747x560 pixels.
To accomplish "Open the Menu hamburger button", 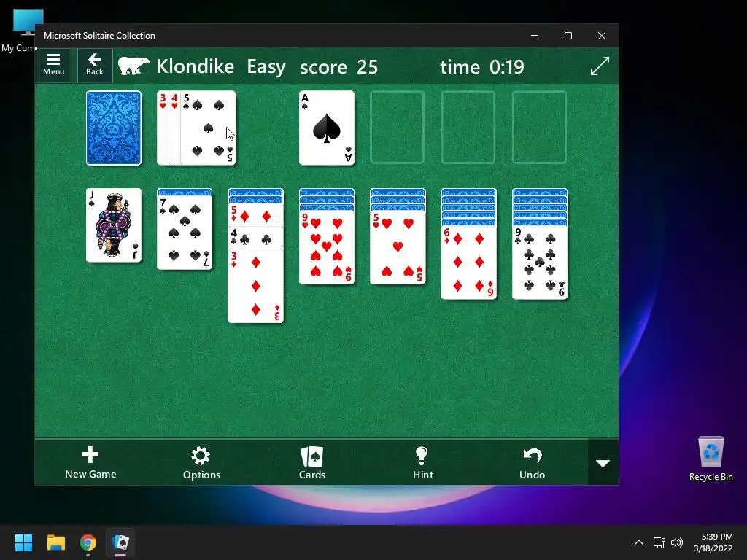I will pyautogui.click(x=53, y=65).
